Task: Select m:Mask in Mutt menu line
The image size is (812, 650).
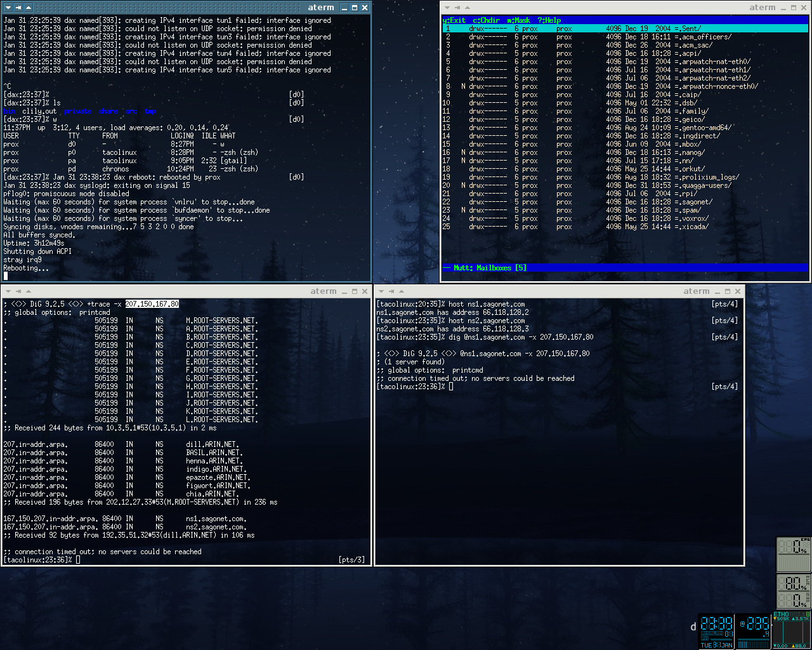Action: coord(519,20)
